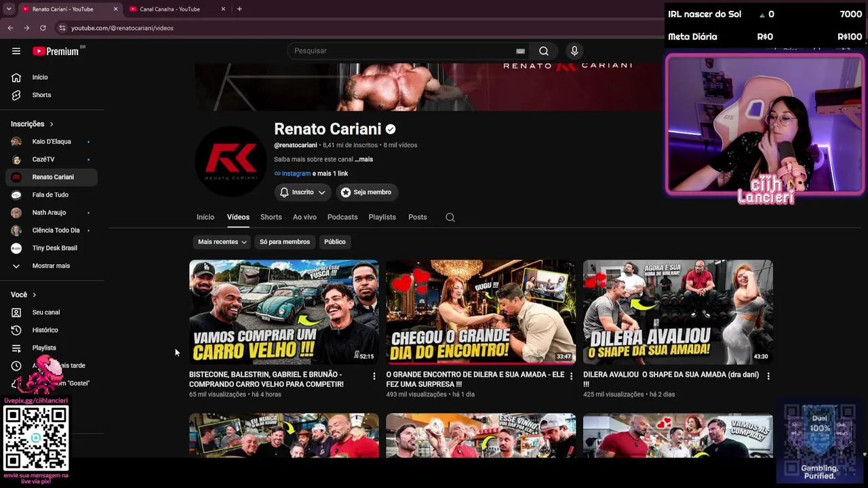
Task: Expand channel description with ...mais
Action: [x=363, y=159]
